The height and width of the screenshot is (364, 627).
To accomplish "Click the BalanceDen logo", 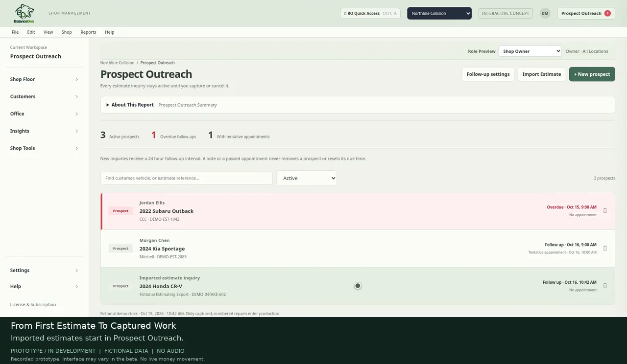I will (24, 13).
